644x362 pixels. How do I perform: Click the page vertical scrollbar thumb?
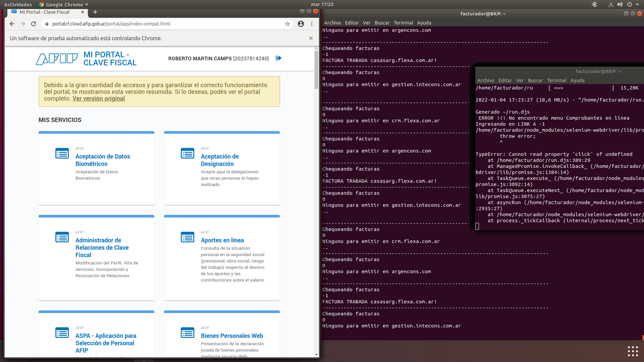[316, 70]
